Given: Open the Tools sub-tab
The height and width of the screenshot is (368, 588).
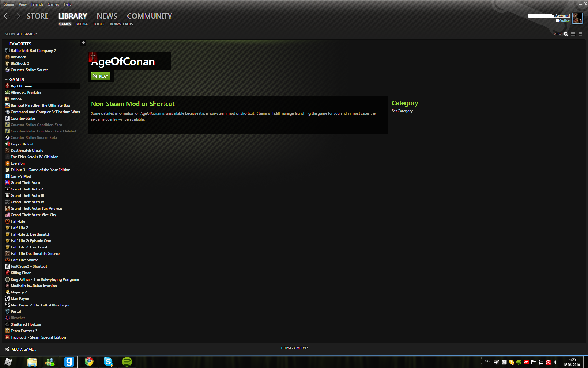Looking at the screenshot, I should pyautogui.click(x=99, y=24).
